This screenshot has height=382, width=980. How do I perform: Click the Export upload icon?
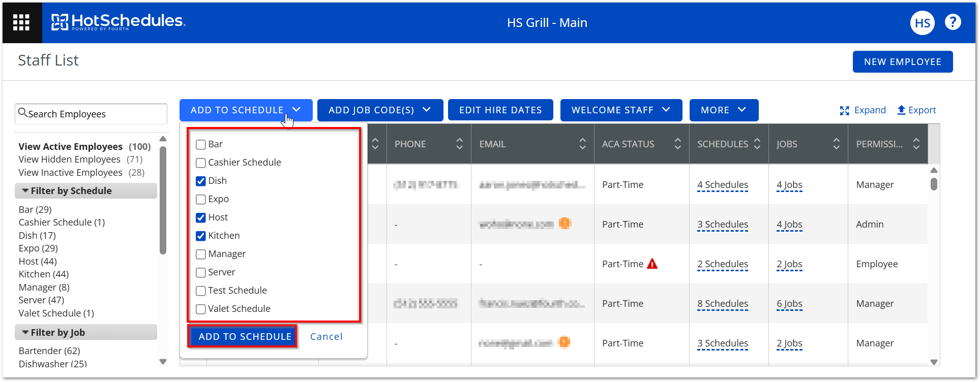[901, 110]
